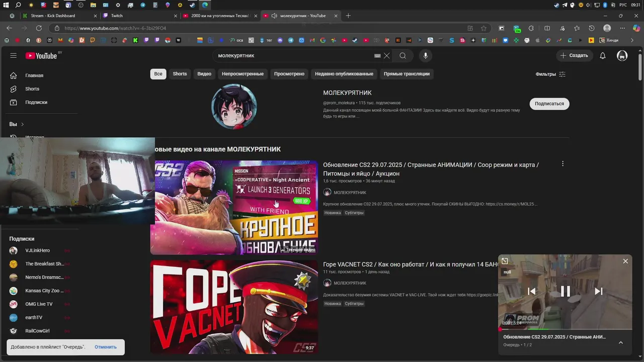This screenshot has height=362, width=644.
Task: Expand the miniplayer queue chevron
Action: pyautogui.click(x=620, y=342)
